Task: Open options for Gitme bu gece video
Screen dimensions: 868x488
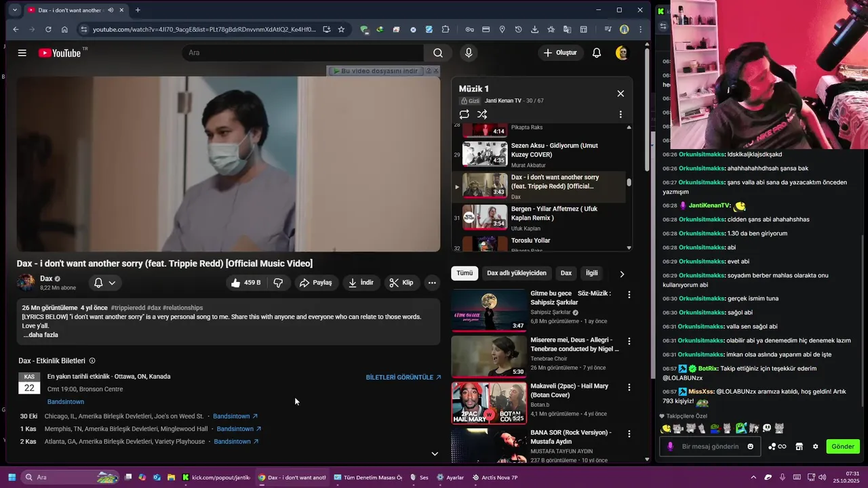Action: coord(629,295)
